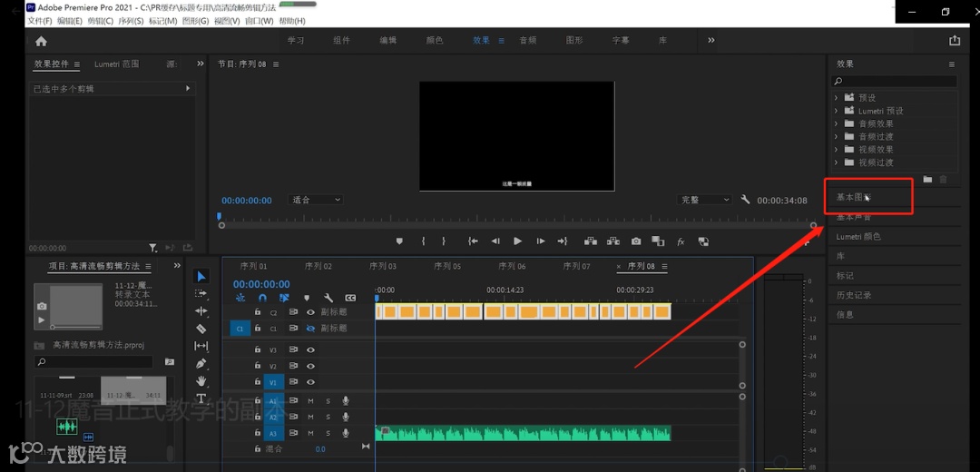Open the 序列(S) menu
This screenshot has width=980, height=472.
pyautogui.click(x=131, y=21)
